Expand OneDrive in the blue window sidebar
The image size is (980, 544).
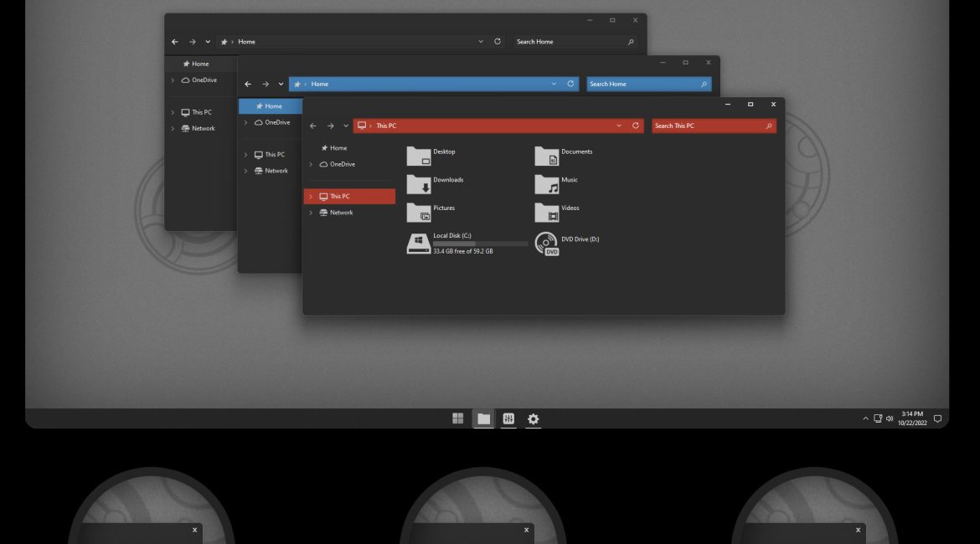click(245, 122)
